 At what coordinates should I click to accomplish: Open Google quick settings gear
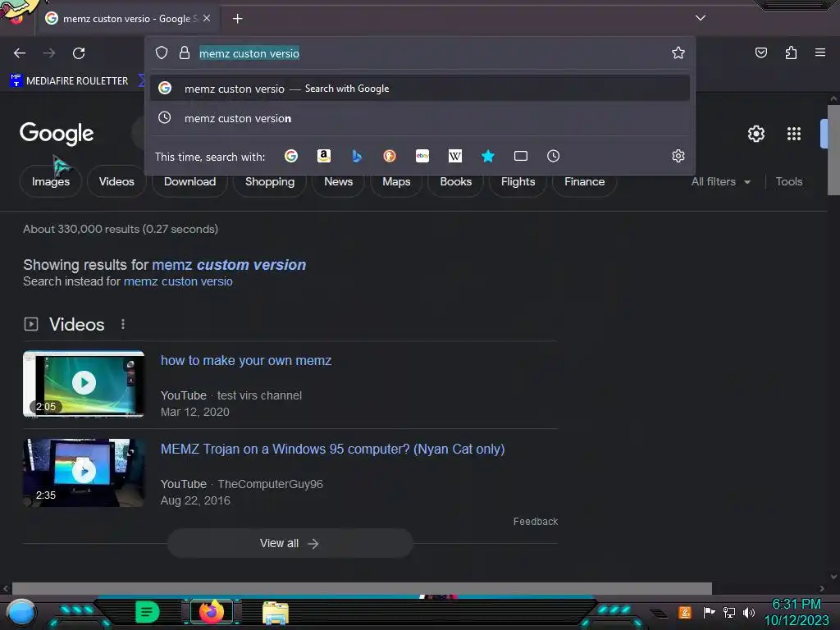coord(756,134)
